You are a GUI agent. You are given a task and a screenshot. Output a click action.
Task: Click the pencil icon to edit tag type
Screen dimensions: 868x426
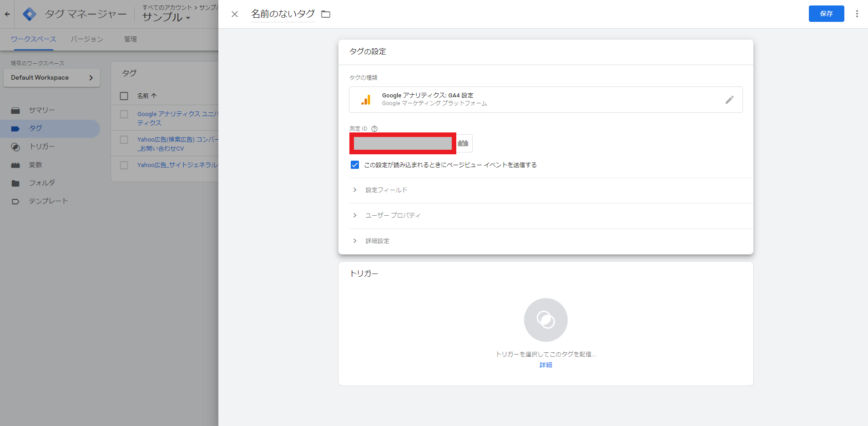[729, 100]
